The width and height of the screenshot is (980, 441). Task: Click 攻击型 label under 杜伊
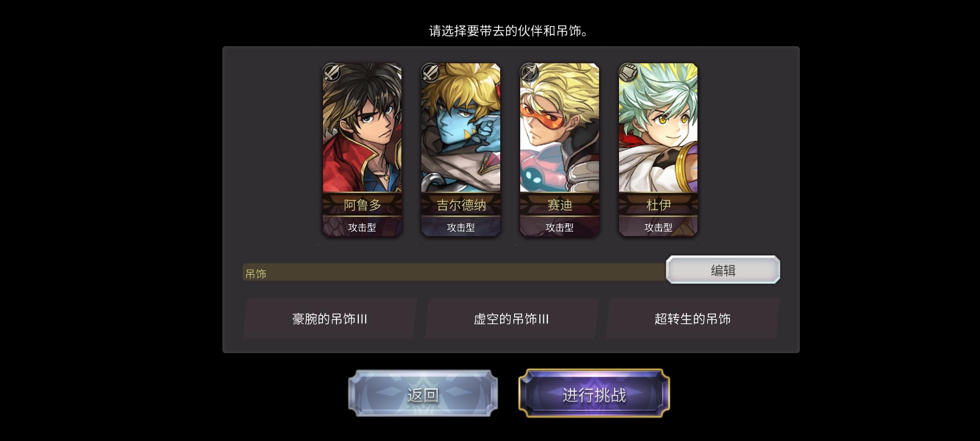[x=658, y=227]
